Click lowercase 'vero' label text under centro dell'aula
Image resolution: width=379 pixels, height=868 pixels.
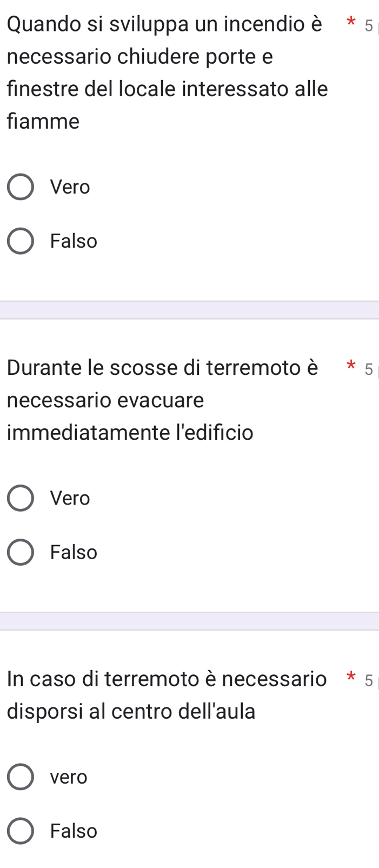tap(68, 777)
